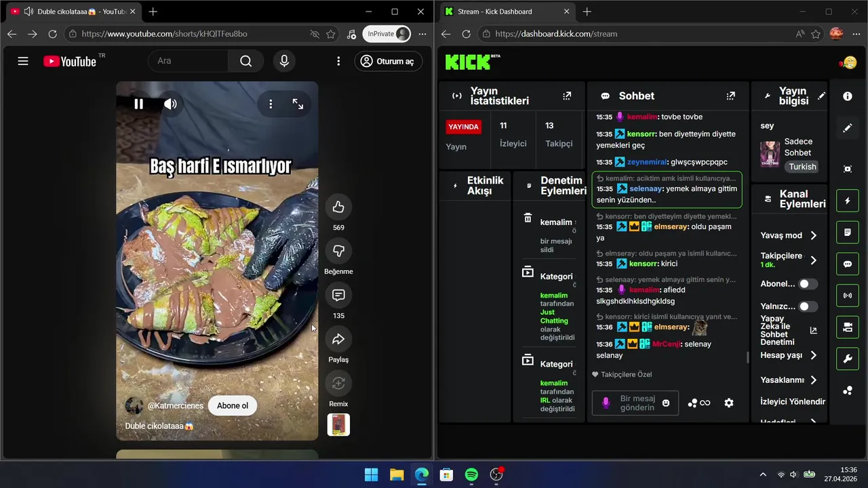Pause the YouTube short video

click(x=138, y=104)
